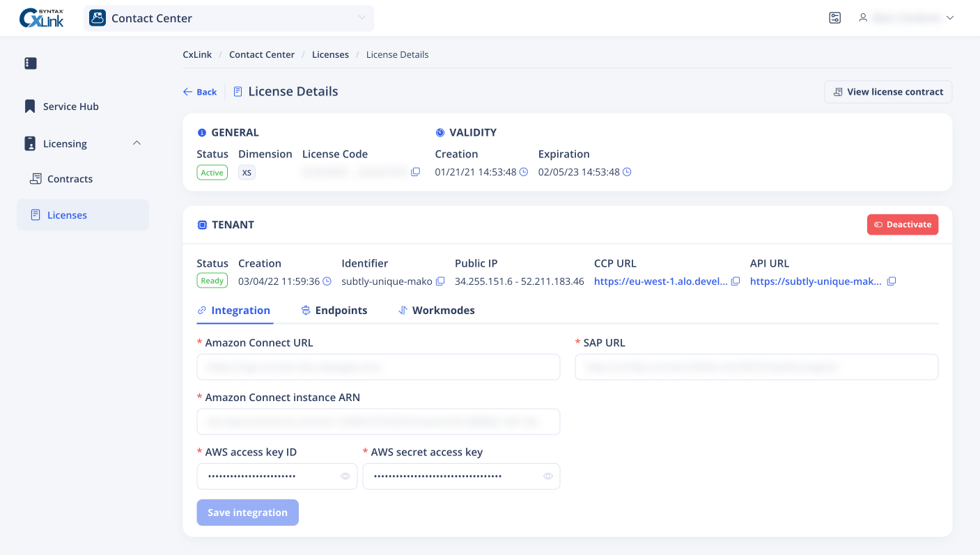The image size is (980, 555).
Task: Switch to the Workmodes tab
Action: click(437, 311)
